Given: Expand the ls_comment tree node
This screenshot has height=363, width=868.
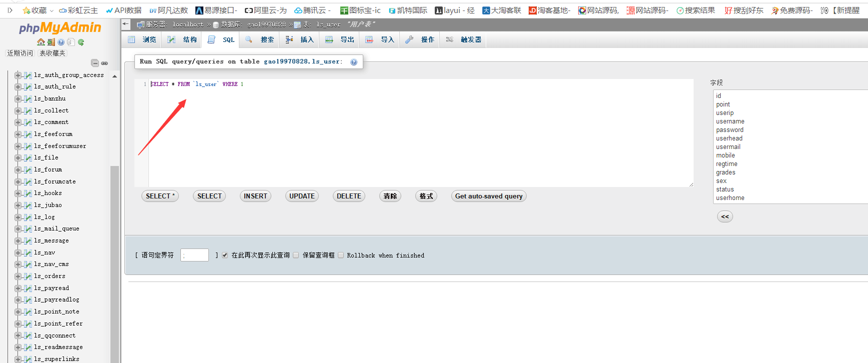Looking at the screenshot, I should tap(18, 122).
